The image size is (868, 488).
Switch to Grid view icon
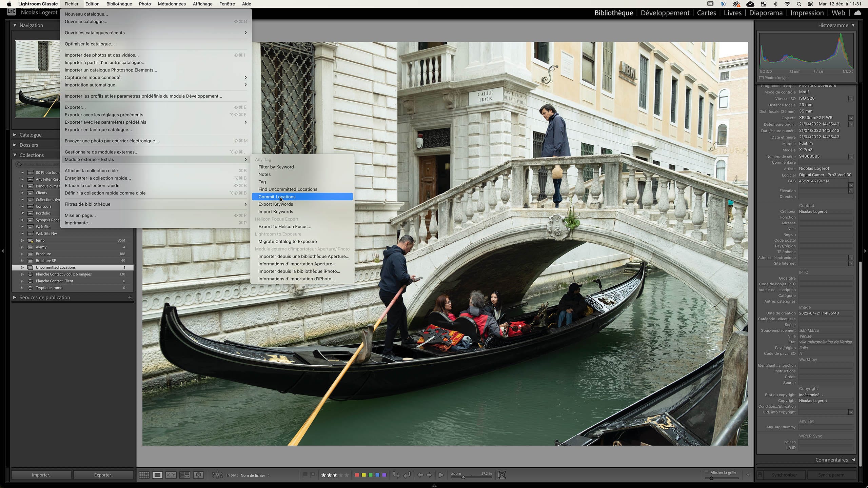[144, 475]
